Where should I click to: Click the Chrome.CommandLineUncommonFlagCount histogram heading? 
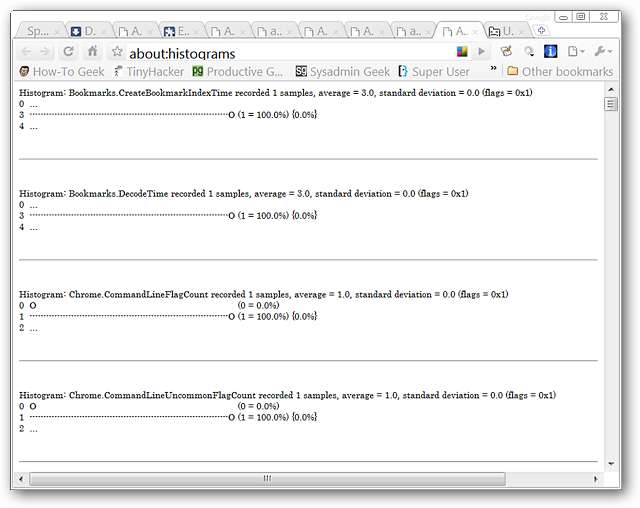pos(287,395)
